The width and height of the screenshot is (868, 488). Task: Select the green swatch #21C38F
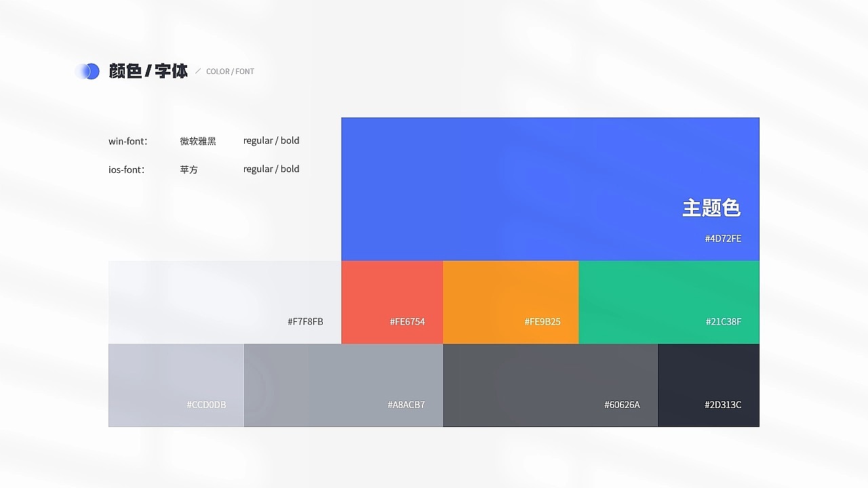point(669,302)
